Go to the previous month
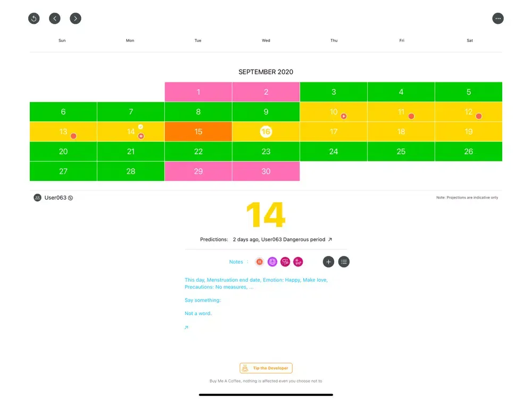Image resolution: width=532 pixels, height=399 pixels. click(x=55, y=18)
